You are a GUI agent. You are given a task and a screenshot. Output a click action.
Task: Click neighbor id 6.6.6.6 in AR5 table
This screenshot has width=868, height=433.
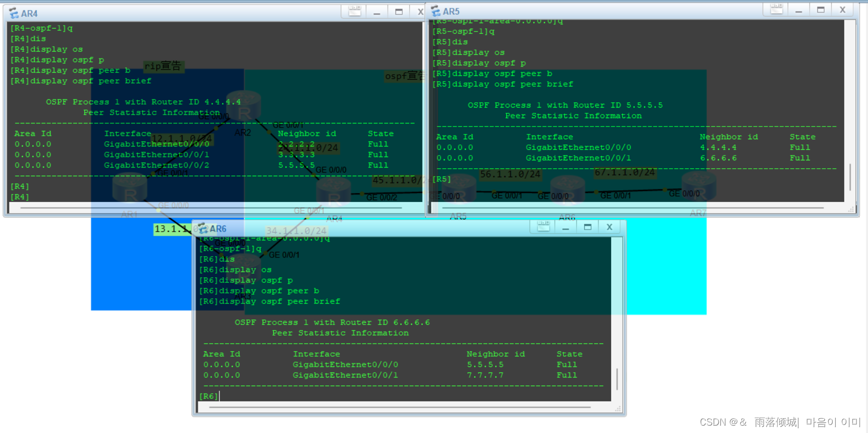coord(718,158)
